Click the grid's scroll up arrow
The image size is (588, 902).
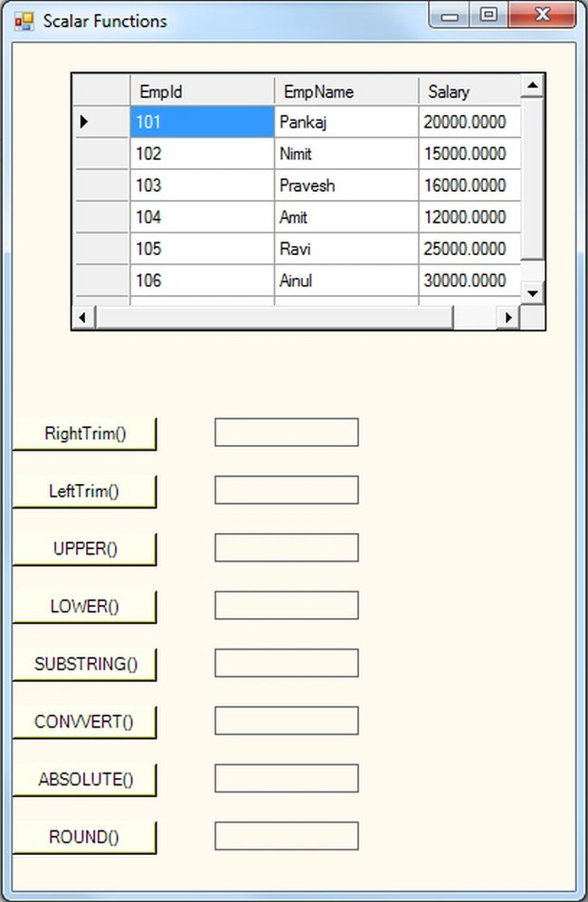532,86
